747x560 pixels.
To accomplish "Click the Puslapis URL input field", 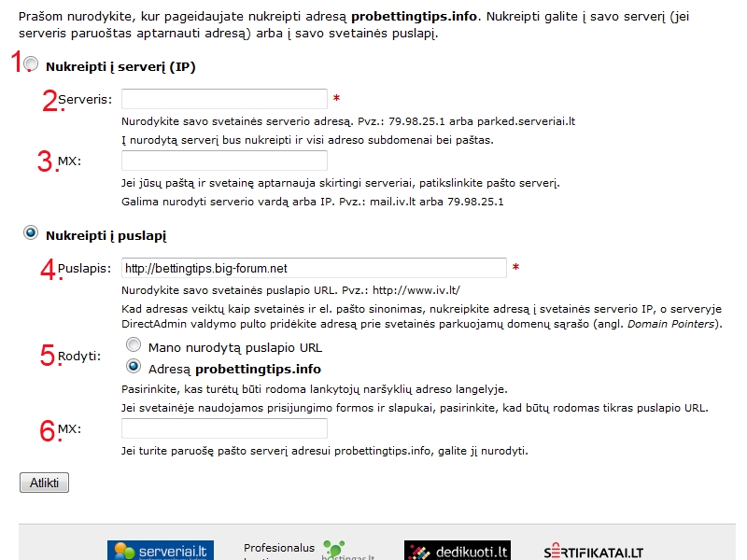I will [x=314, y=268].
